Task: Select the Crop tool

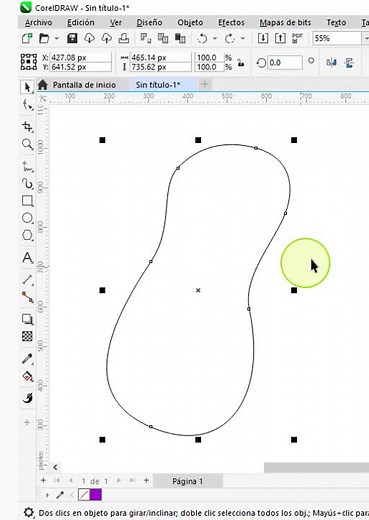Action: point(27,126)
